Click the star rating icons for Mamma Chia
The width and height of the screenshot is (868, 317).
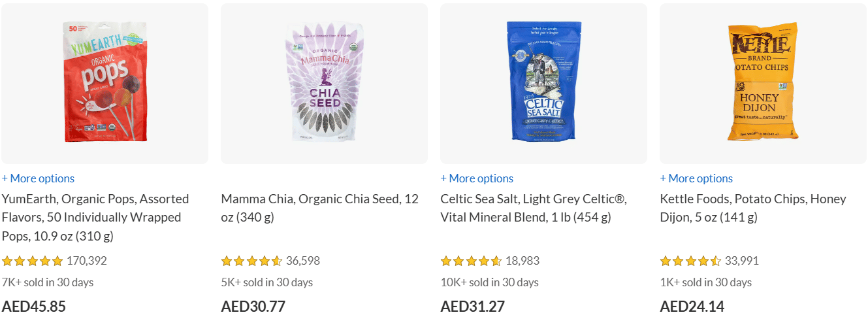tap(252, 261)
